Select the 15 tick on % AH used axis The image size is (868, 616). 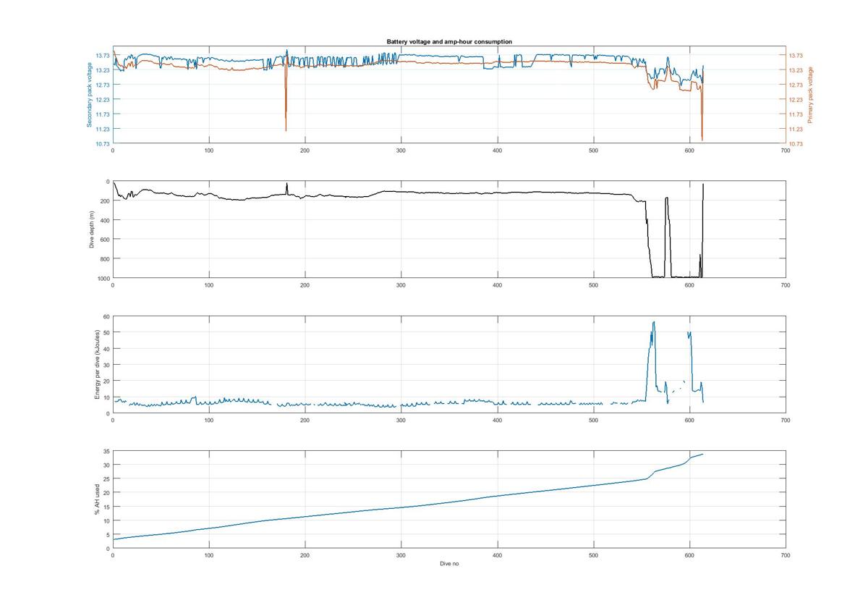click(106, 507)
